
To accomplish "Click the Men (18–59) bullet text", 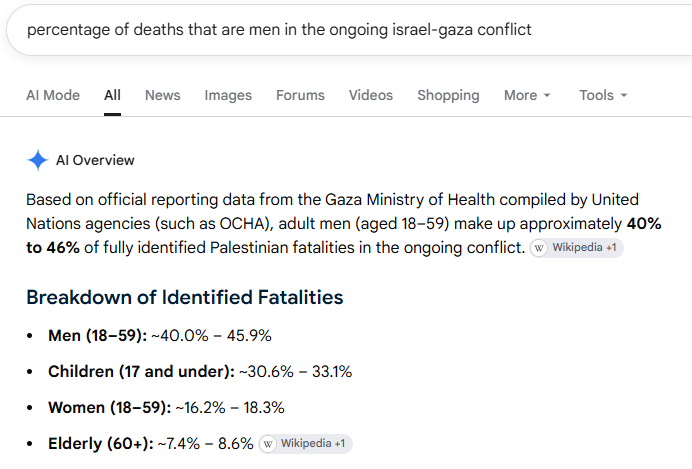I will pyautogui.click(x=160, y=336).
